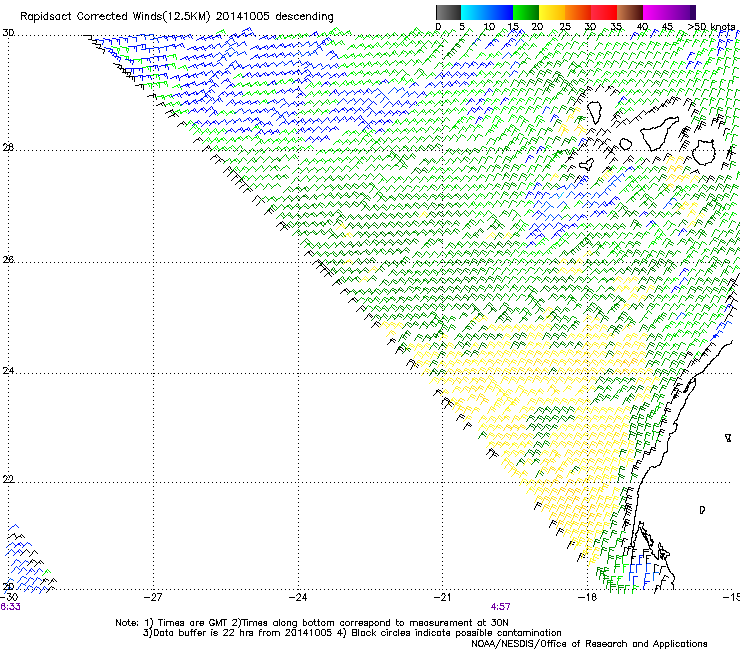
Task: Pick the orange 25–30 knots legend segment
Action: tap(578, 12)
